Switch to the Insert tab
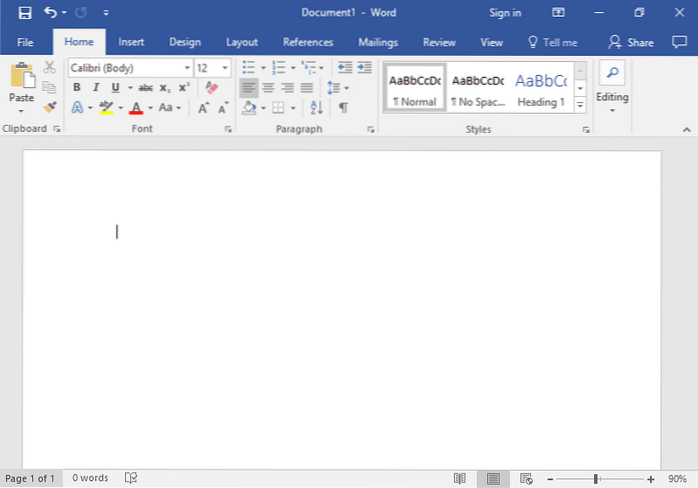The width and height of the screenshot is (698, 488). click(131, 42)
